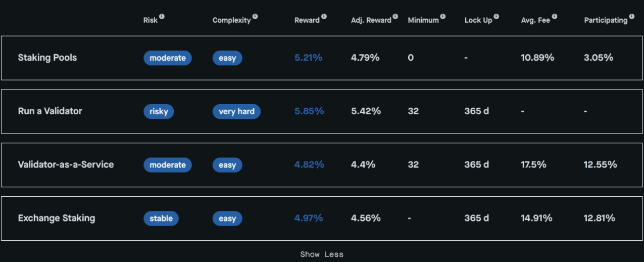Click the 4.82% reward link

309,165
